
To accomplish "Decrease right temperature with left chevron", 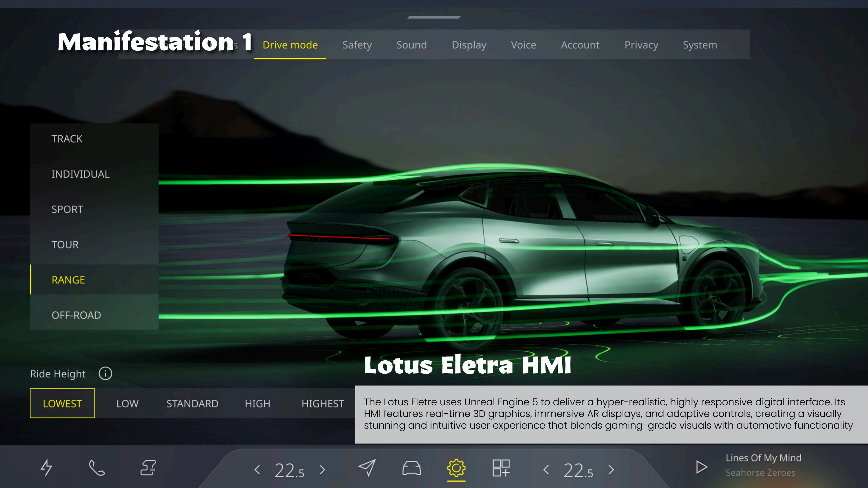I will point(547,470).
